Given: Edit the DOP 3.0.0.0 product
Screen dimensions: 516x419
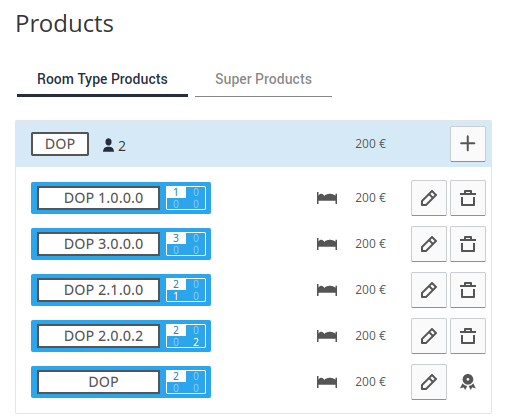Looking at the screenshot, I should click(429, 244).
